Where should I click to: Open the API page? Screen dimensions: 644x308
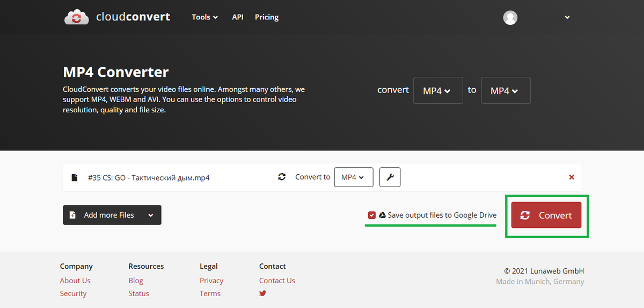238,17
